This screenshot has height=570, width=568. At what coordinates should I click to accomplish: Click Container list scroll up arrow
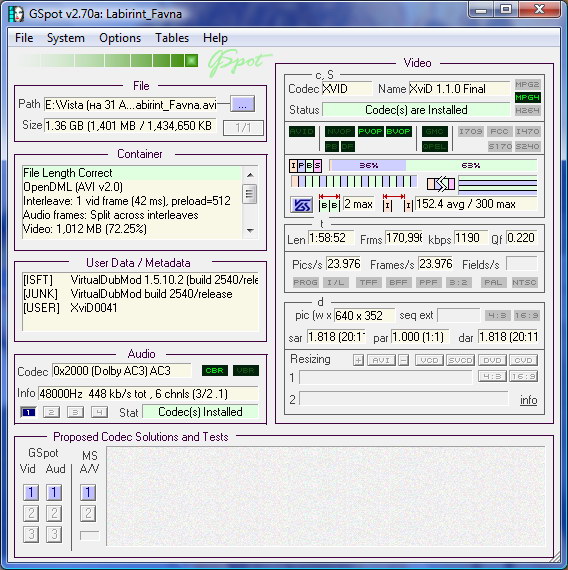[x=250, y=175]
